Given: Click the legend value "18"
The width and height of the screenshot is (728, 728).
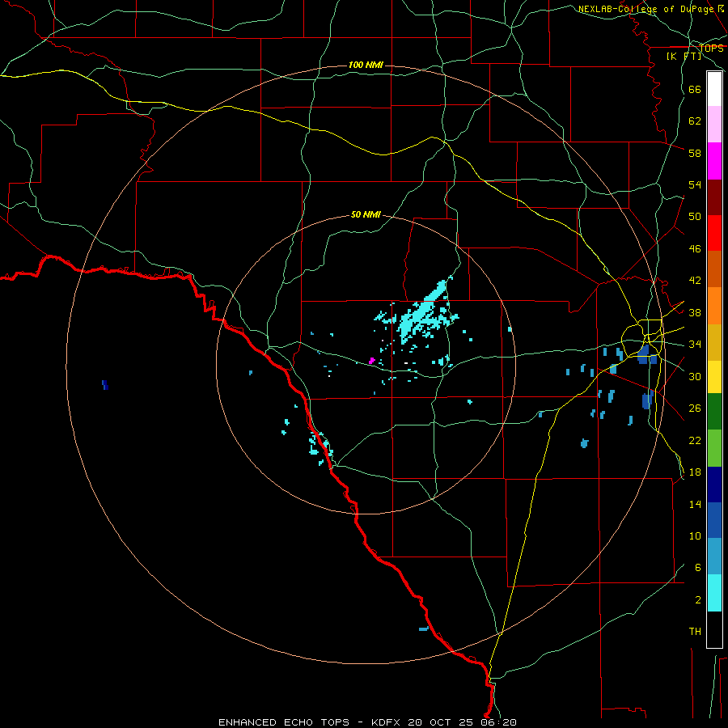Looking at the screenshot, I should pos(695,472).
